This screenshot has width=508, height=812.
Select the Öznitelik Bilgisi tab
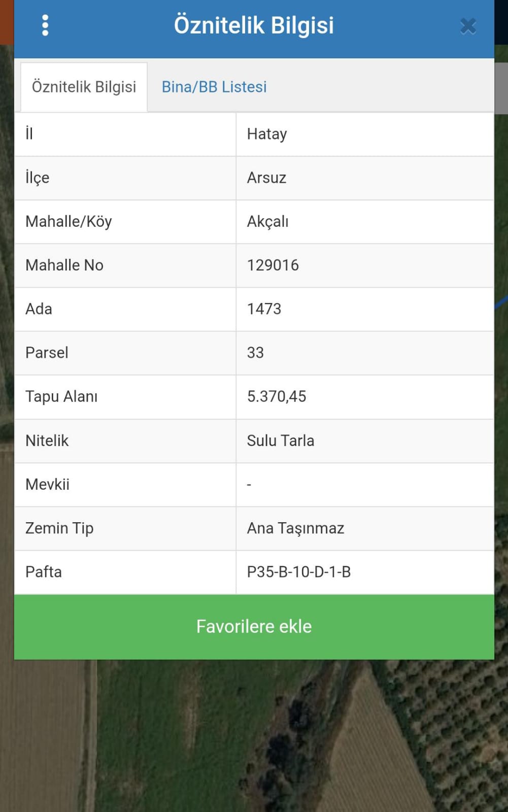coord(84,87)
